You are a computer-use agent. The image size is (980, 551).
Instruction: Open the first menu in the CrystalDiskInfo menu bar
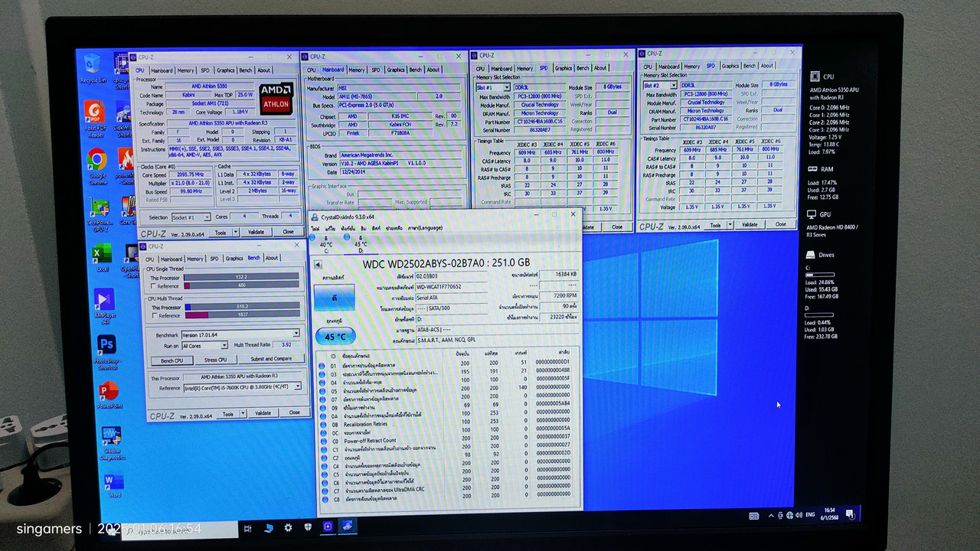click(314, 228)
